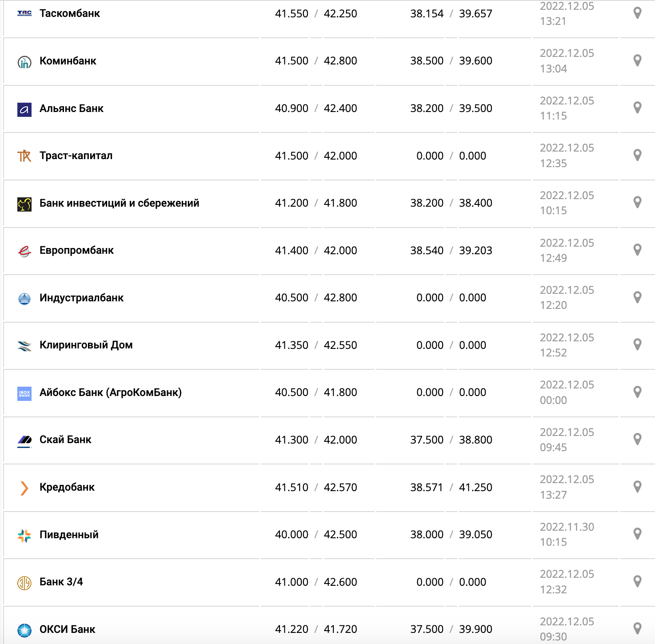Click the Траст-капитал logo icon
Screen dimensions: 655x644
(24, 156)
